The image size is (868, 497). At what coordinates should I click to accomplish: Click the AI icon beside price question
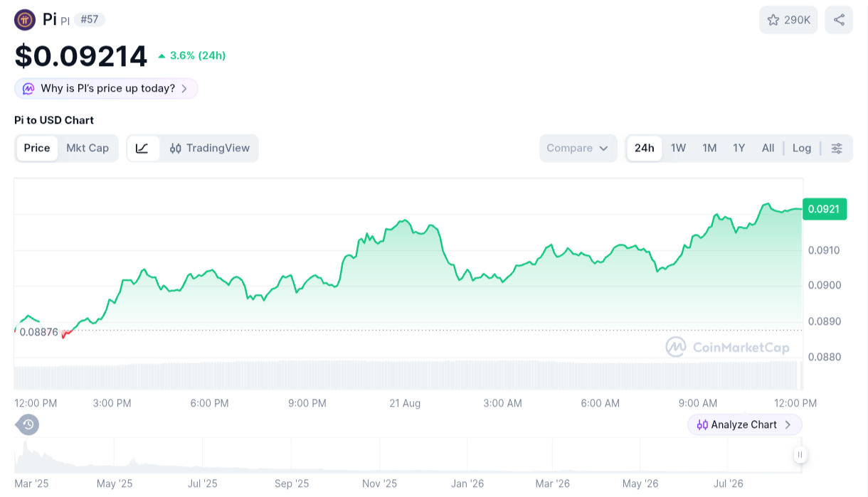pos(28,89)
